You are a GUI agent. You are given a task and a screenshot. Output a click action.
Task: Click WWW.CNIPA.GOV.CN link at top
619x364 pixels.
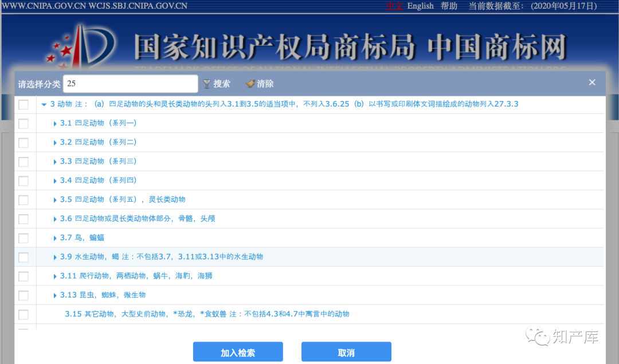point(44,6)
